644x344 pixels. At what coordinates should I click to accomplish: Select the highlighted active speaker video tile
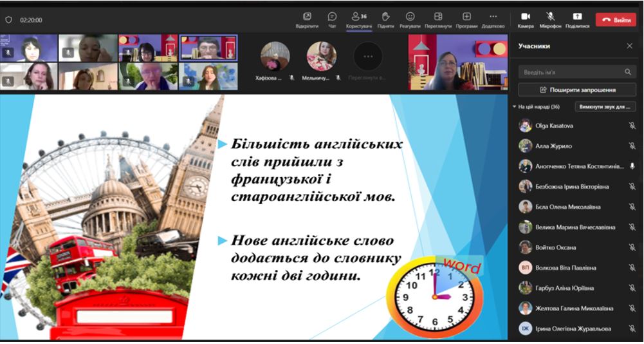point(208,48)
